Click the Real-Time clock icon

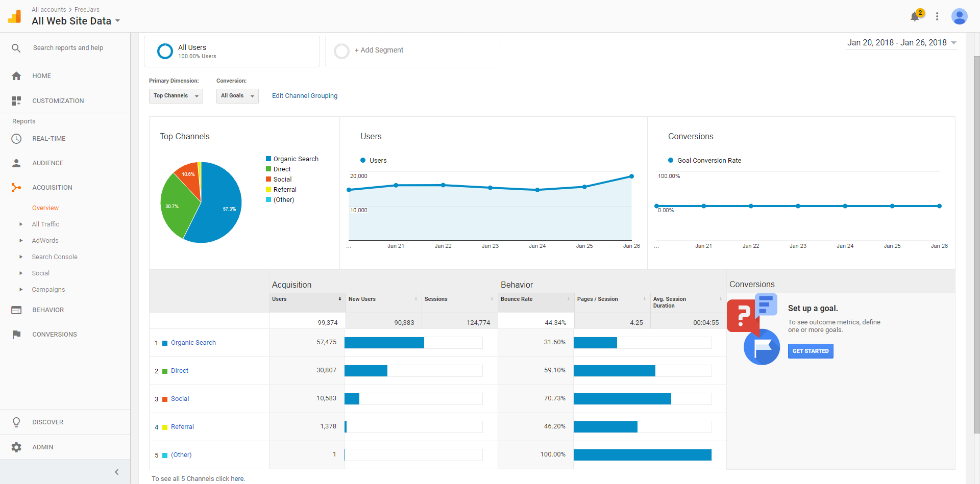pyautogui.click(x=16, y=139)
